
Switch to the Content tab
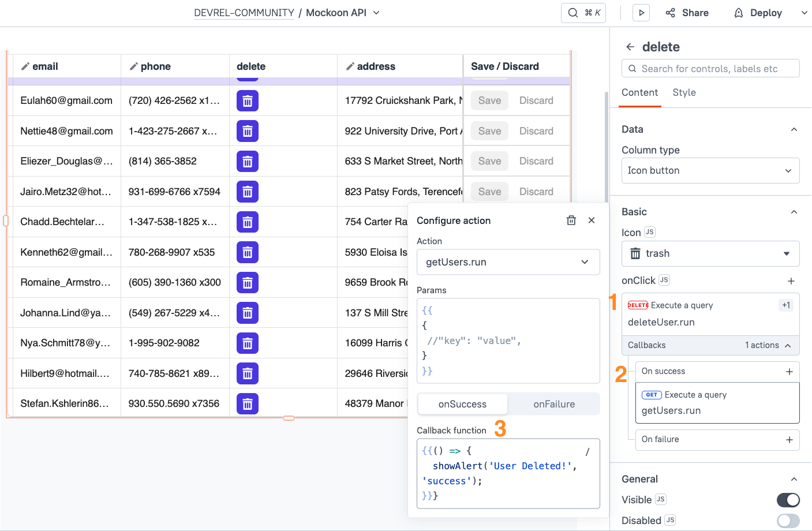click(639, 92)
